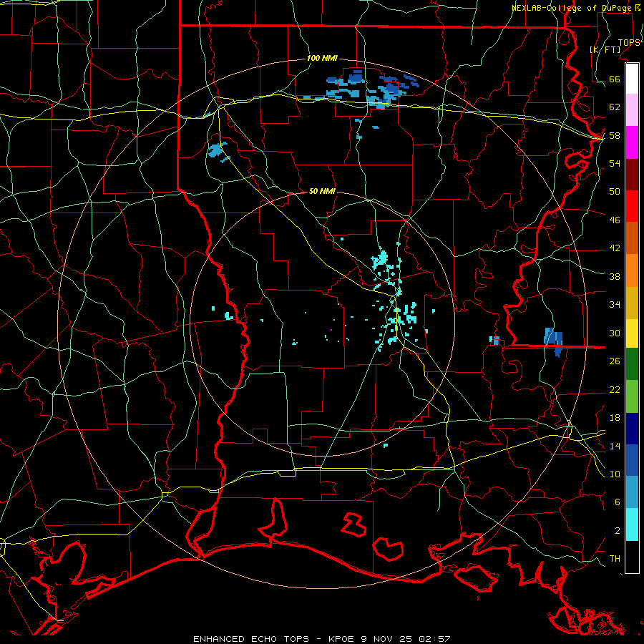
Task: Click the legend value '6'
Action: tap(617, 502)
